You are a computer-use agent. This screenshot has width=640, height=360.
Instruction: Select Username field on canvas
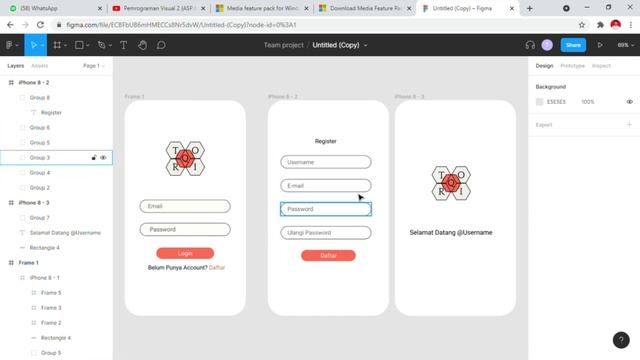(x=326, y=162)
